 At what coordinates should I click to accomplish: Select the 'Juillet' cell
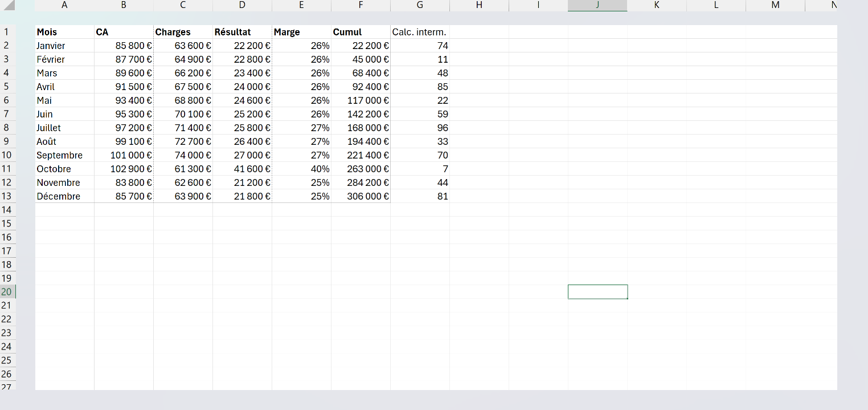(x=64, y=128)
